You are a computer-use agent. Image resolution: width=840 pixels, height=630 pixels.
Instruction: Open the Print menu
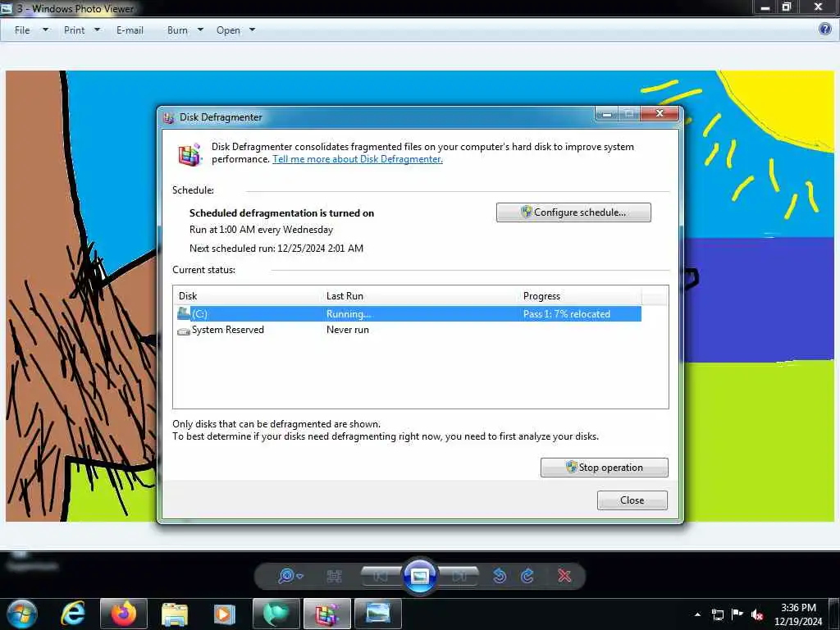(74, 30)
